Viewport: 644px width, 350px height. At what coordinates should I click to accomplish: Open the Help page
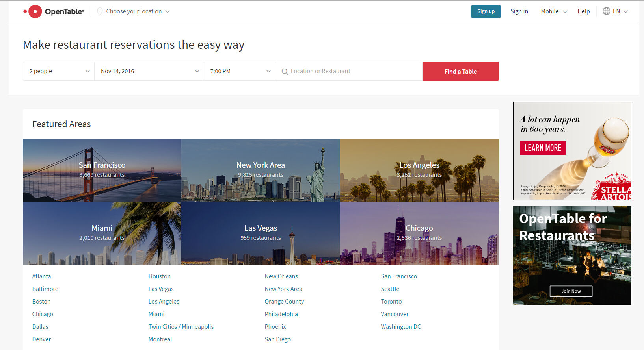(584, 11)
